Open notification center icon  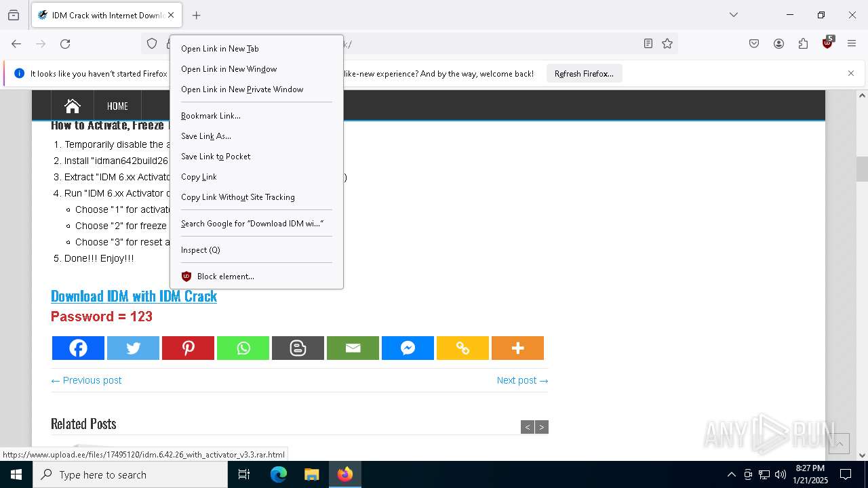(x=846, y=474)
